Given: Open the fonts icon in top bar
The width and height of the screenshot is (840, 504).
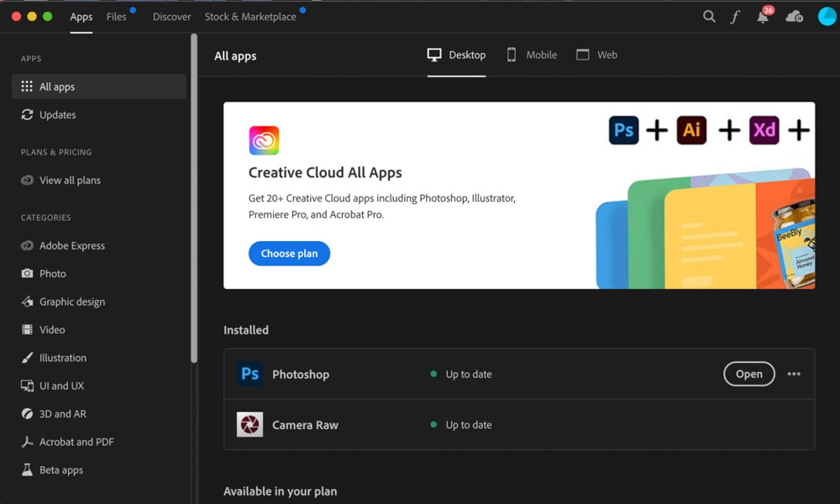Looking at the screenshot, I should point(735,17).
